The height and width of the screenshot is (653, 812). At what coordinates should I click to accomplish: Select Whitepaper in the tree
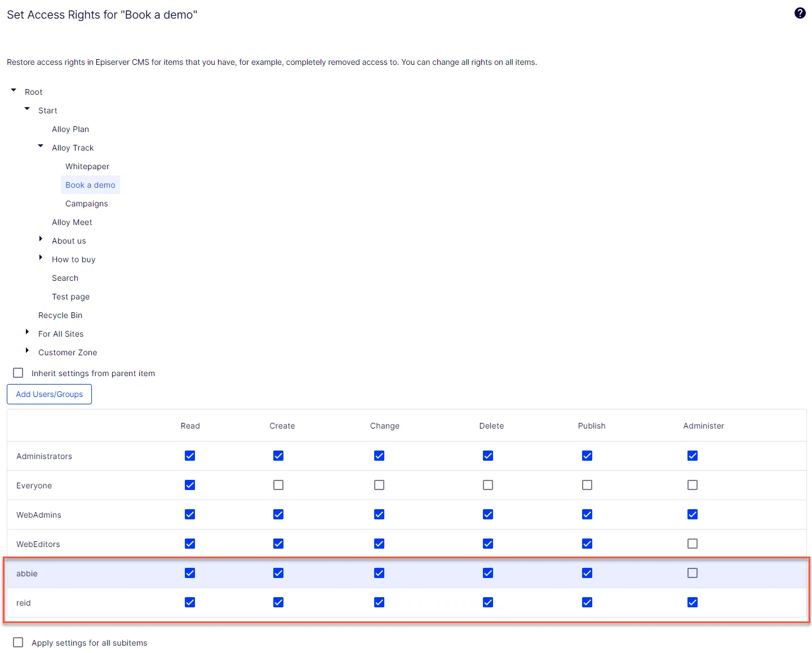tap(87, 166)
